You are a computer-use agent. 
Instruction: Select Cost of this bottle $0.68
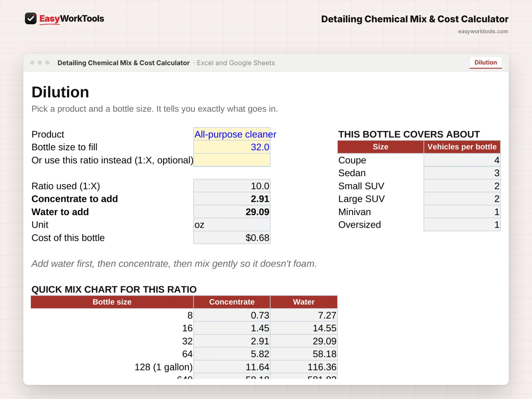click(232, 238)
